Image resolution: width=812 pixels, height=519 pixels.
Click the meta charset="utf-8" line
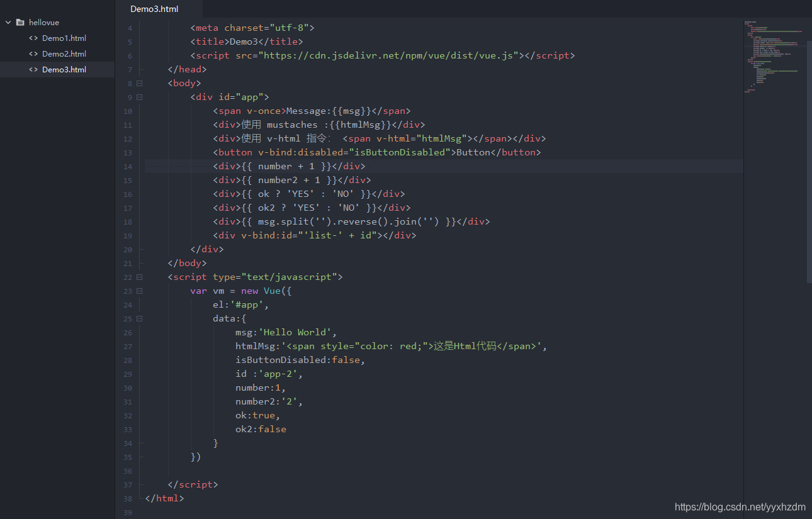(252, 28)
